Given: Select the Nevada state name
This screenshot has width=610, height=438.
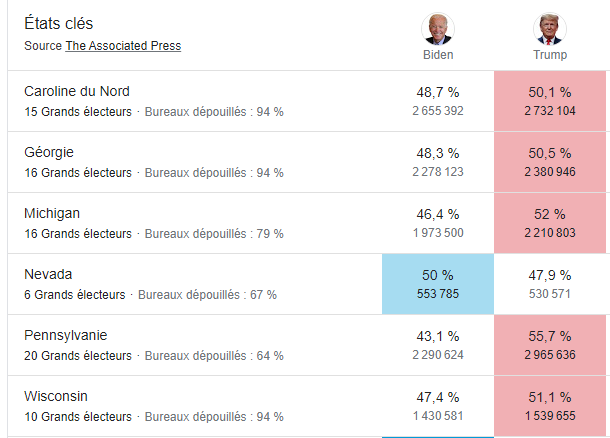Looking at the screenshot, I should click(x=48, y=275).
